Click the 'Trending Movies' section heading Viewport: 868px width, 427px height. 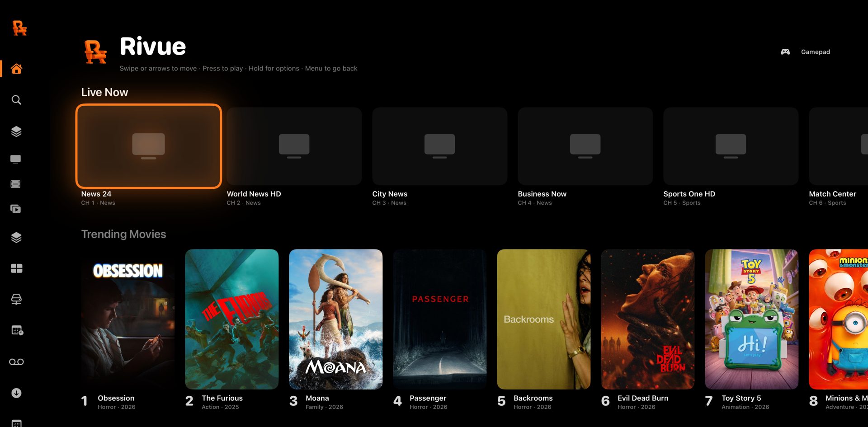(123, 234)
